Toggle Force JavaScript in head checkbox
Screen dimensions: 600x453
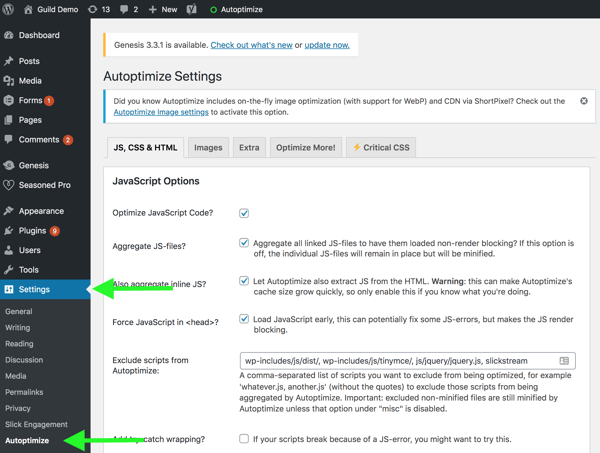(244, 319)
